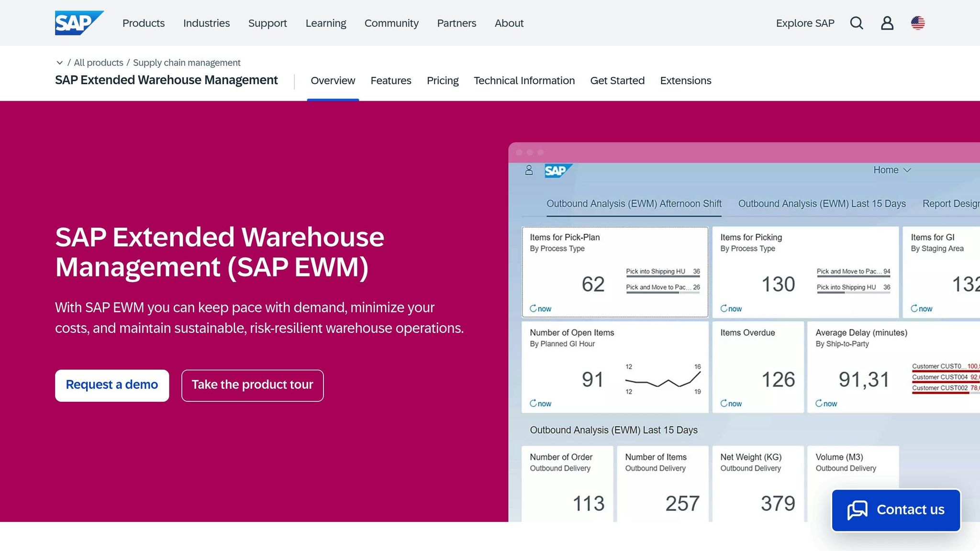Click the value 126 in Items Overdue
The image size is (980, 551).
pos(778,379)
